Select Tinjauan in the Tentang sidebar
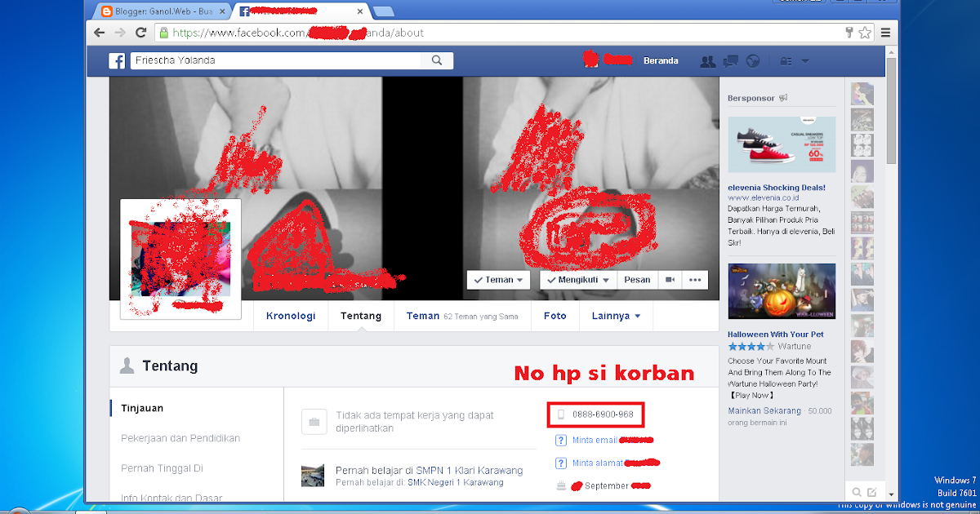The height and width of the screenshot is (514, 980). [x=142, y=408]
